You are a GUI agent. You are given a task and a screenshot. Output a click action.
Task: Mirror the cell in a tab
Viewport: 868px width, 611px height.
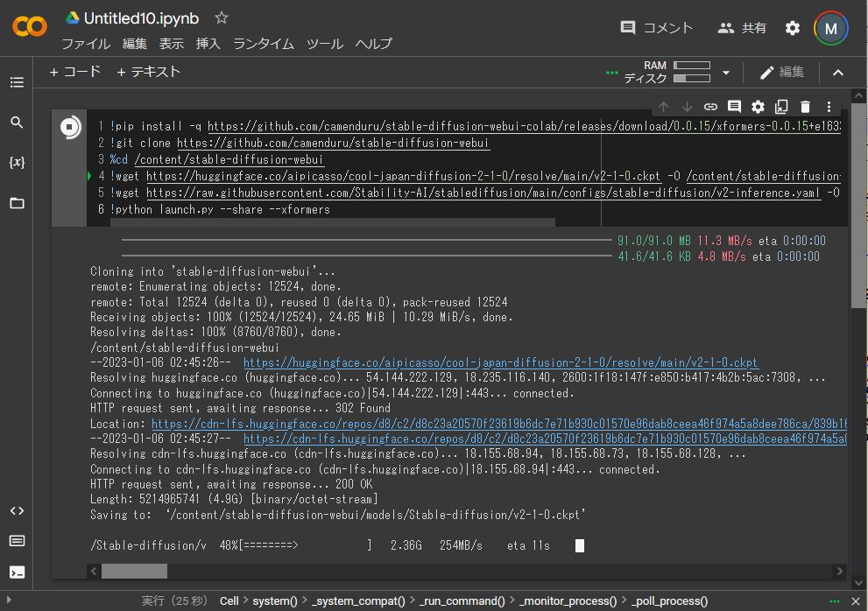pos(781,107)
